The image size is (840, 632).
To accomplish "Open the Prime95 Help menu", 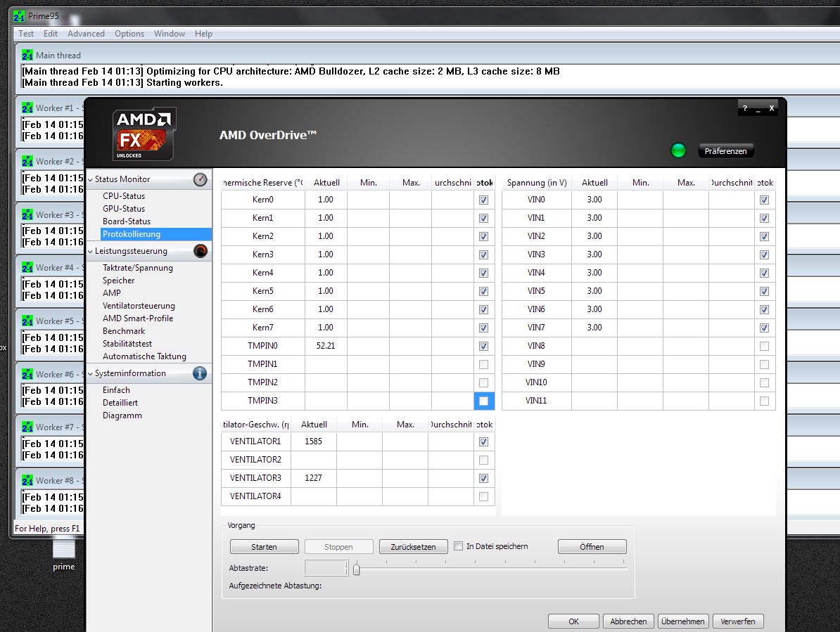I will coord(203,34).
